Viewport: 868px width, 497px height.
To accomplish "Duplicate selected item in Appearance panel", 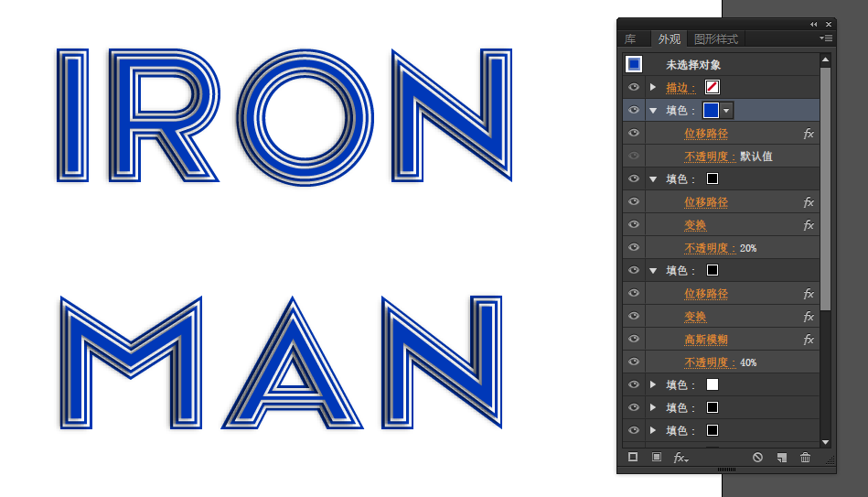I will 782,458.
